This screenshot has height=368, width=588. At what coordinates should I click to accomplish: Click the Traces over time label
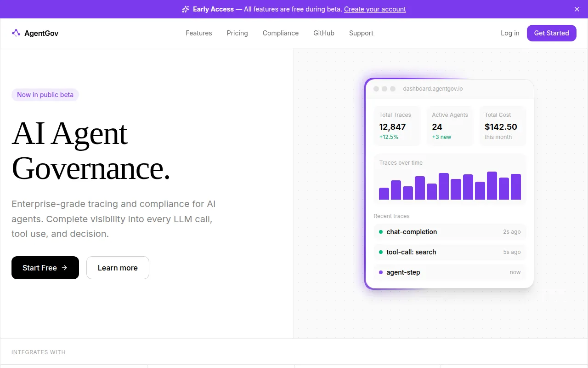[x=401, y=163]
